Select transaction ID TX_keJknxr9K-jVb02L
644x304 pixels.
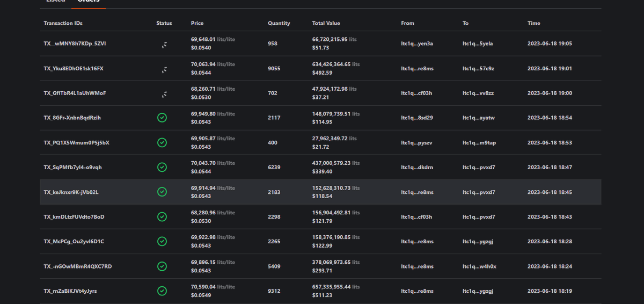(71, 192)
